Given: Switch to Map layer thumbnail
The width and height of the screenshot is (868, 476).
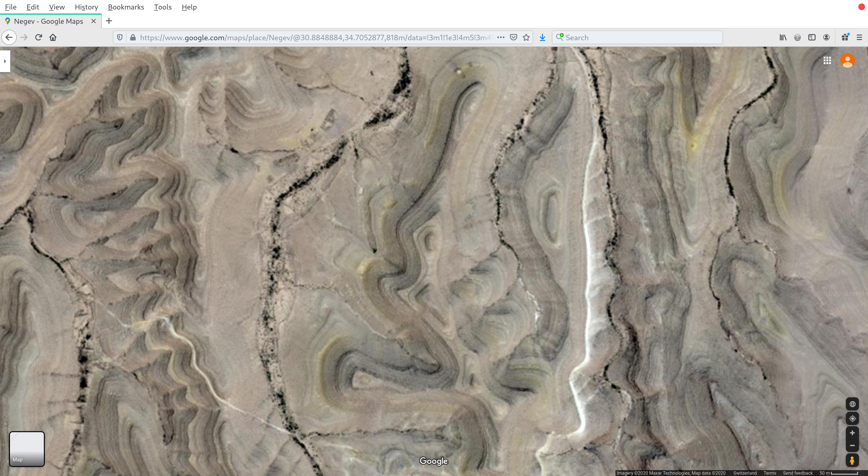Looking at the screenshot, I should pyautogui.click(x=27, y=449).
